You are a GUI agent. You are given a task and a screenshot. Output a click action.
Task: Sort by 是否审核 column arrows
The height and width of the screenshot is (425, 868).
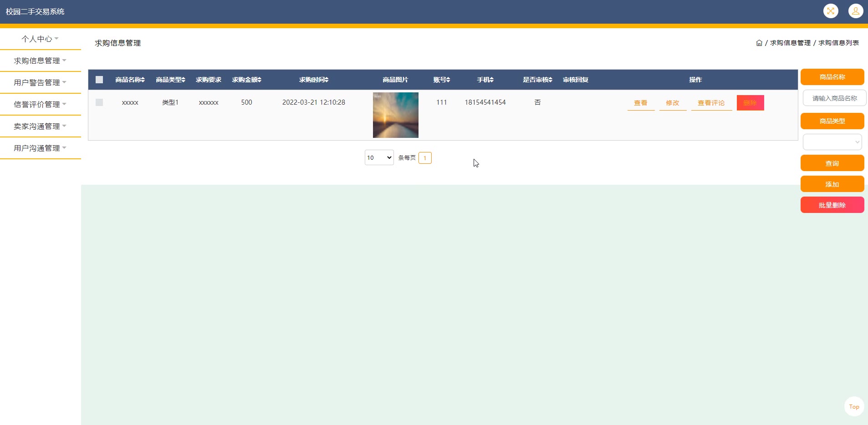[551, 80]
